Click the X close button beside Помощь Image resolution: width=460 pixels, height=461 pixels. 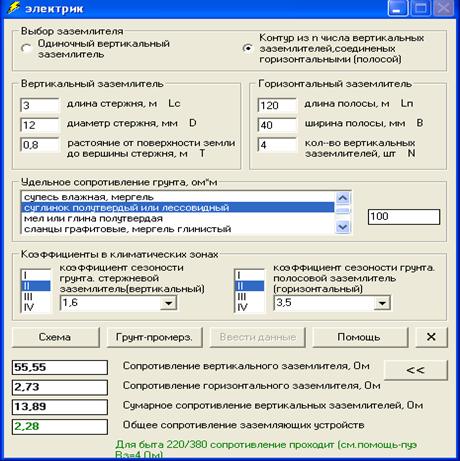tap(432, 337)
